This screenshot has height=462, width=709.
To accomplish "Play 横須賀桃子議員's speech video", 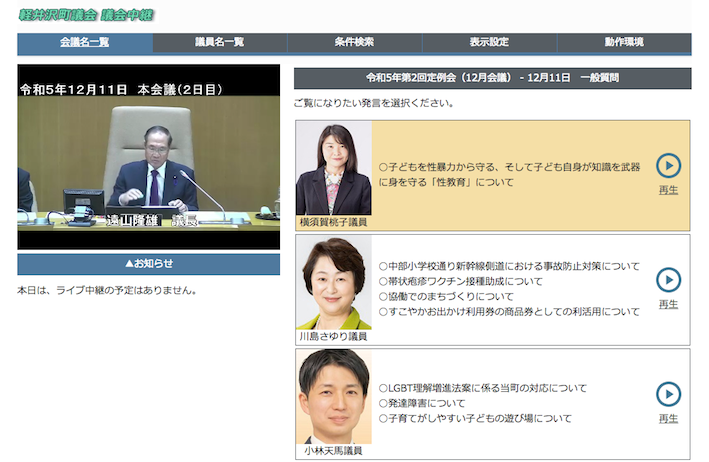I will [668, 165].
